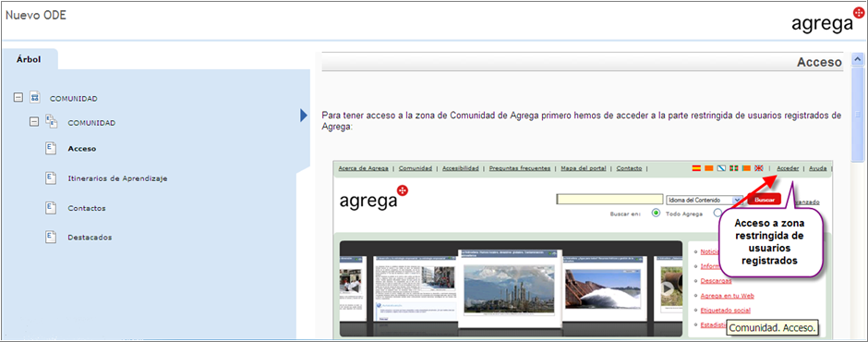Click the document icon beside Contactos
This screenshot has width=868, height=342.
(51, 208)
